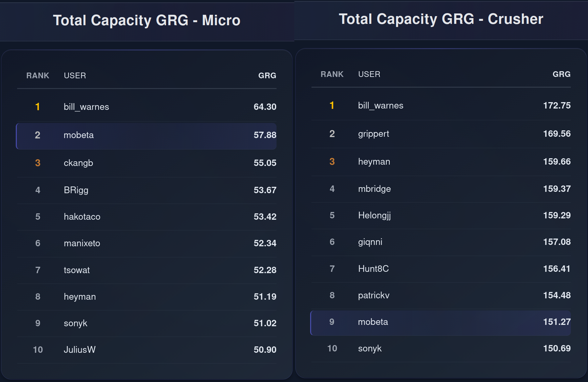Select the Total Capacity GRG - Crusher heading
This screenshot has width=588, height=382.
coord(441,19)
